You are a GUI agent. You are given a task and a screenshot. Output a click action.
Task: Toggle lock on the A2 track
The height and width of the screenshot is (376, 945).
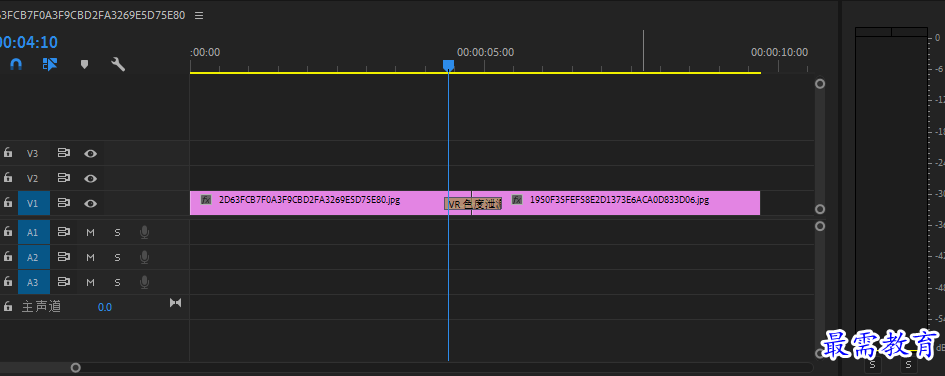[8, 257]
